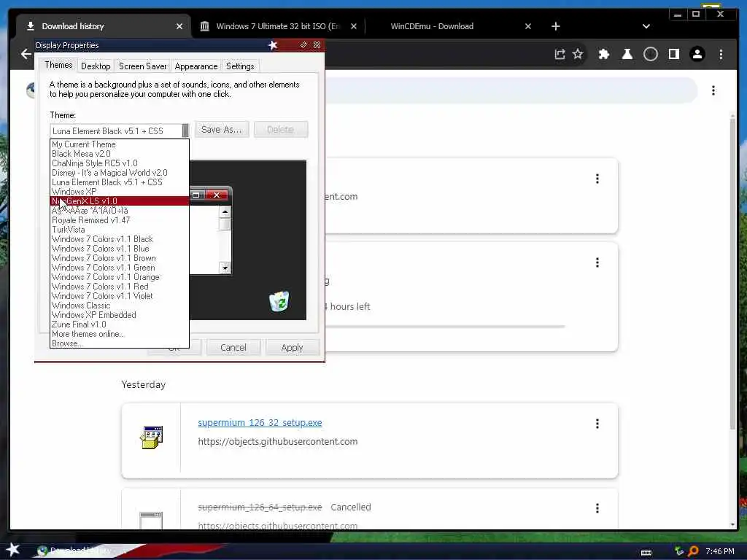The width and height of the screenshot is (747, 560).
Task: Click the keyboard icon in system tray
Action: tap(646, 553)
